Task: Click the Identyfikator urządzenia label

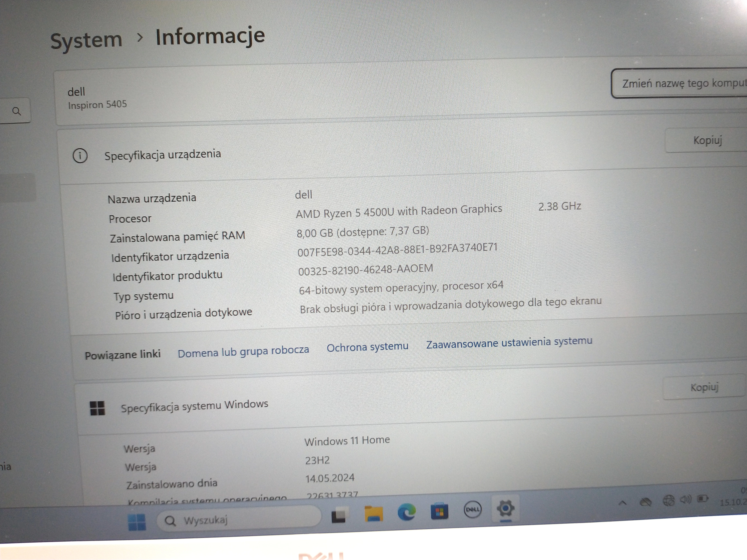Action: click(170, 256)
